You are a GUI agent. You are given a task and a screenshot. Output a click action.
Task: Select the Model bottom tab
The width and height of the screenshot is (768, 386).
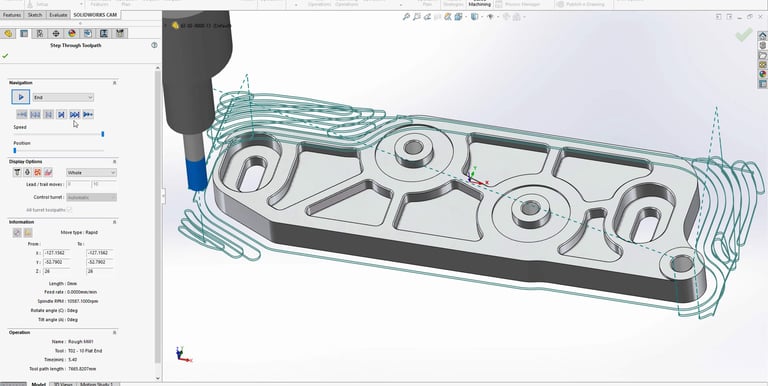39,384
